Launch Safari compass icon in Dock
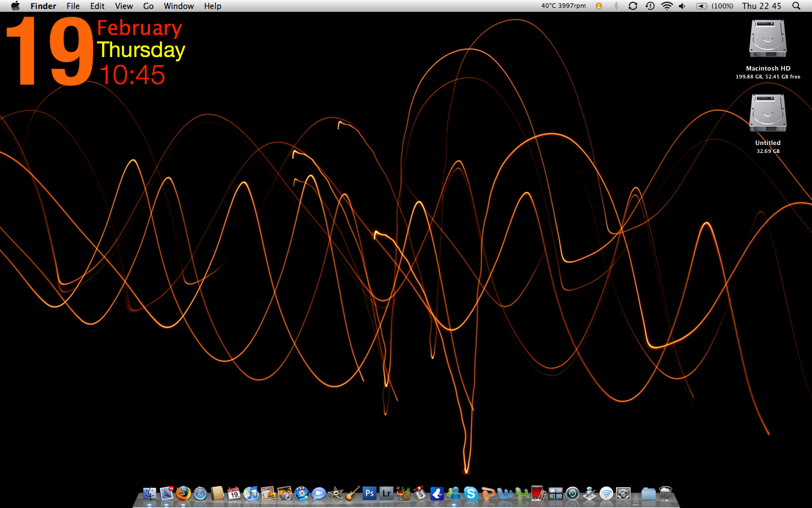The height and width of the screenshot is (508, 812). coord(200,494)
